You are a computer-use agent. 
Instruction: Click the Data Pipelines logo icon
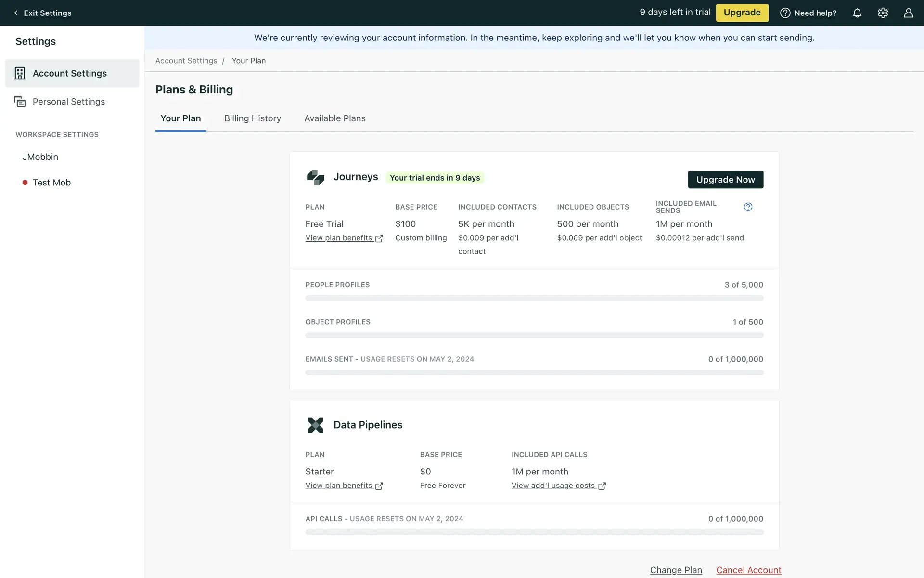coord(316,425)
